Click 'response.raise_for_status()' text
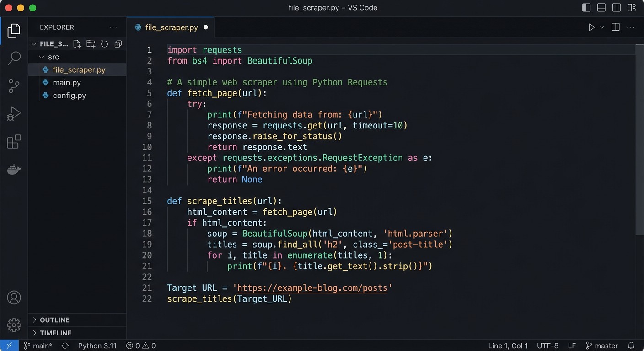644x351 pixels. [274, 136]
